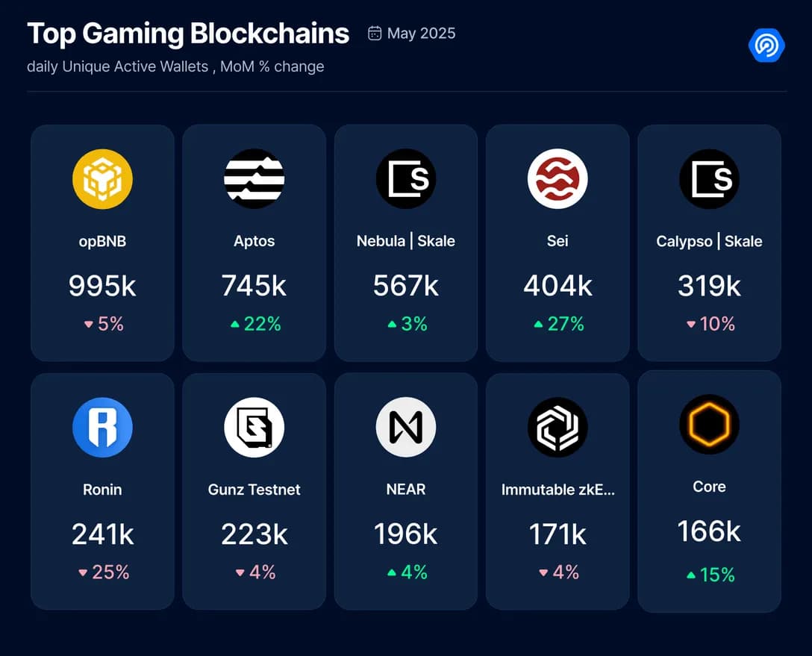
Task: Select the Aptos striped circle logo
Action: 254,178
